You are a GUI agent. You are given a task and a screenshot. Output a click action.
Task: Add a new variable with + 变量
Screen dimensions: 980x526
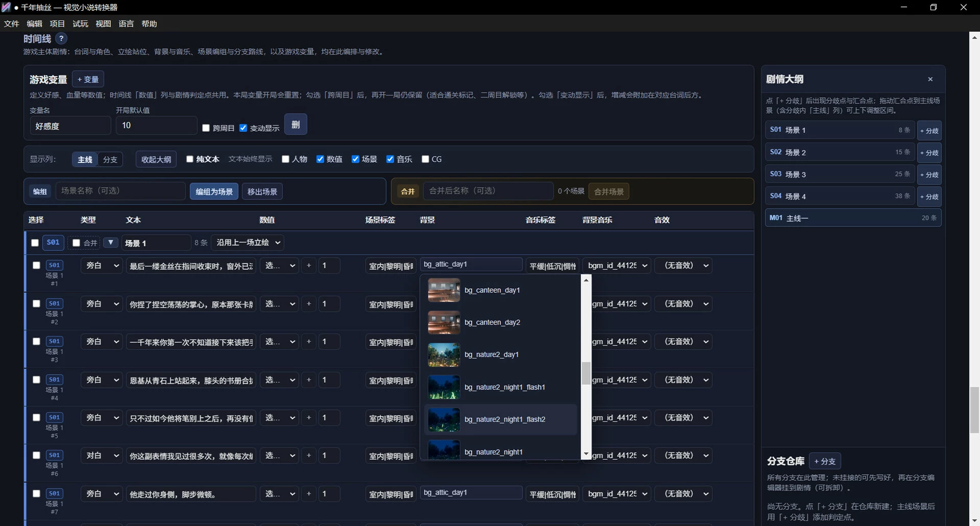point(88,80)
